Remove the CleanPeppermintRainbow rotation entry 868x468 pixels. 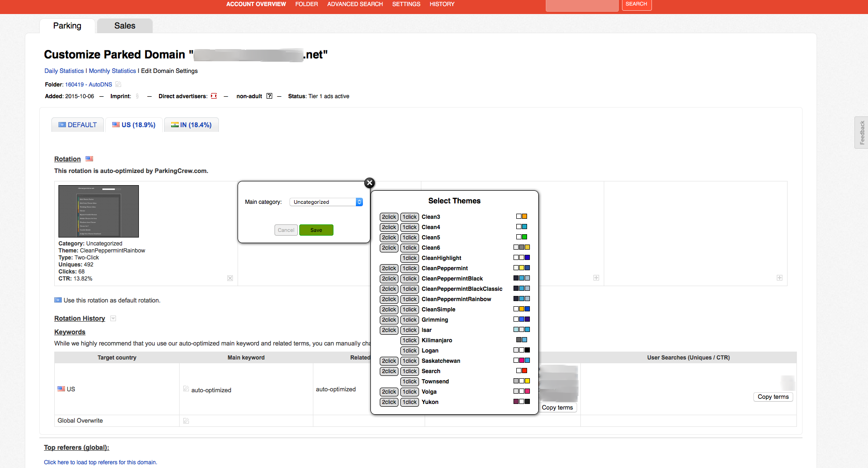click(x=230, y=278)
